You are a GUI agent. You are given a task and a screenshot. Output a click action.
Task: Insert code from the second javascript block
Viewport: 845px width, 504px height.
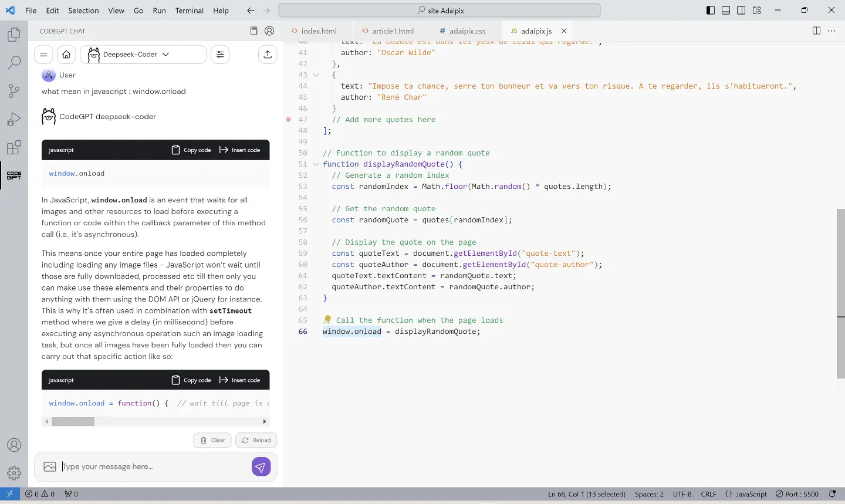239,380
